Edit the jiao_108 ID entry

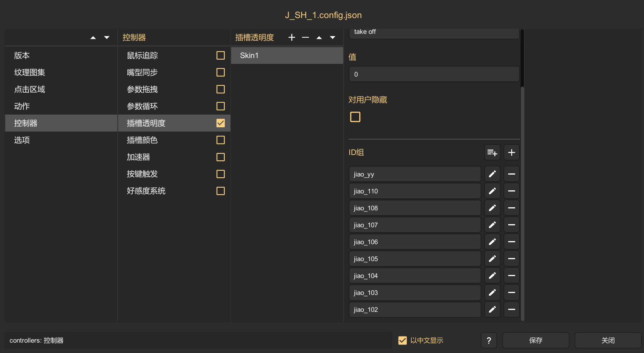492,208
